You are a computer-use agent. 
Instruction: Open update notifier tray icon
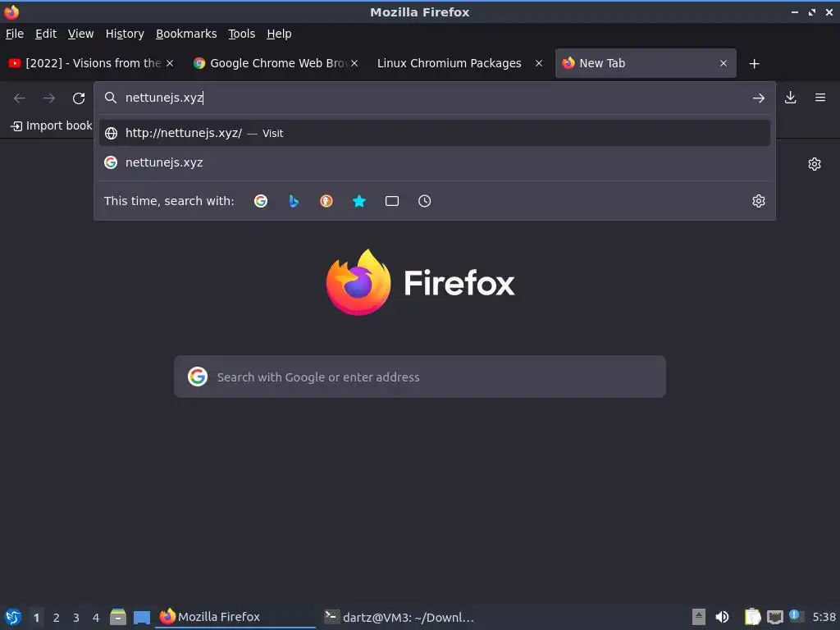coord(796,616)
